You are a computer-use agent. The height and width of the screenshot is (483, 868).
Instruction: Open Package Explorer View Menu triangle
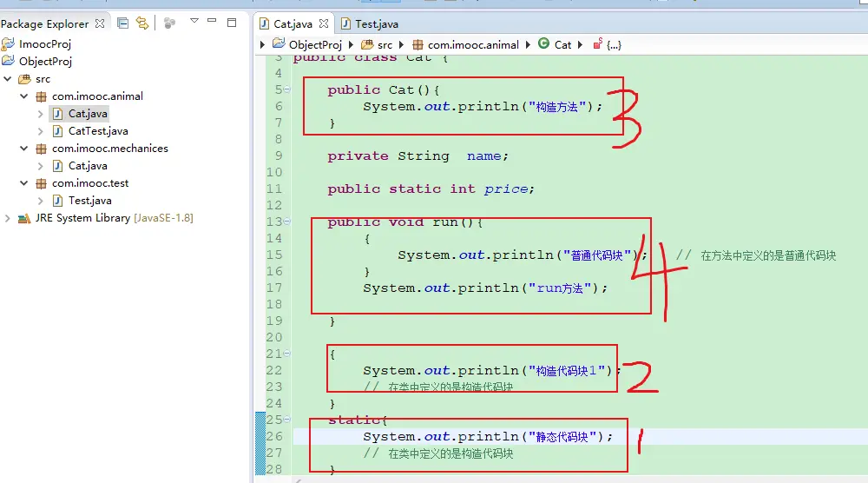pos(194,22)
